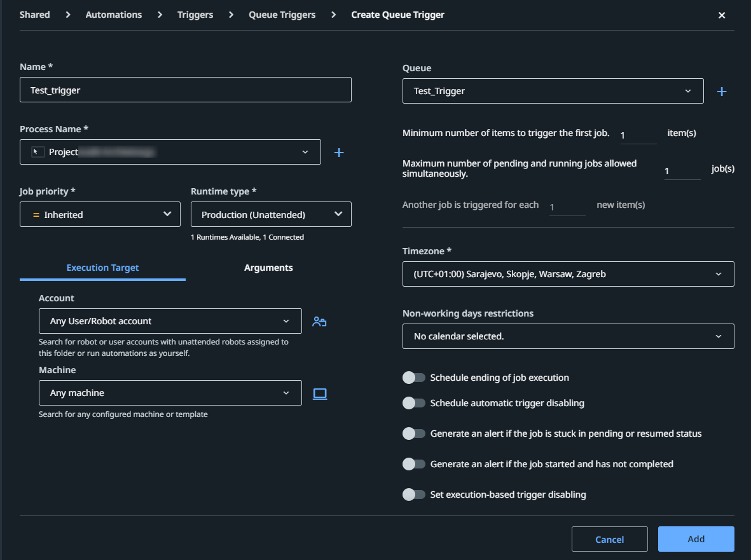
Task: Select the Execution Target tab
Action: coord(102,268)
